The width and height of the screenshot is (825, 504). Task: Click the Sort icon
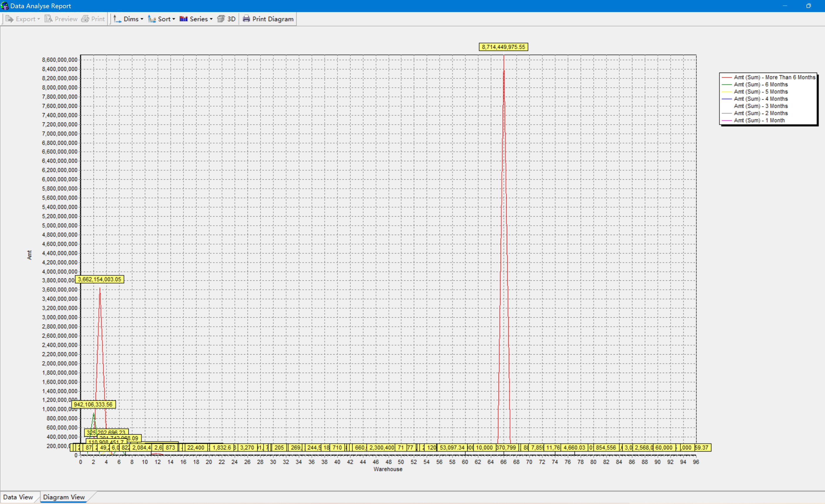click(x=152, y=19)
